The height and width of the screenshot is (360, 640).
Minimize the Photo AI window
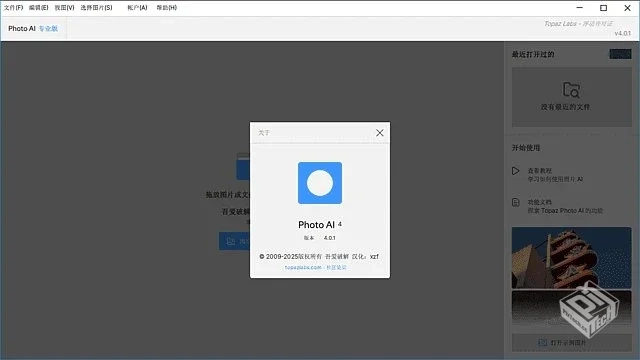(x=580, y=8)
